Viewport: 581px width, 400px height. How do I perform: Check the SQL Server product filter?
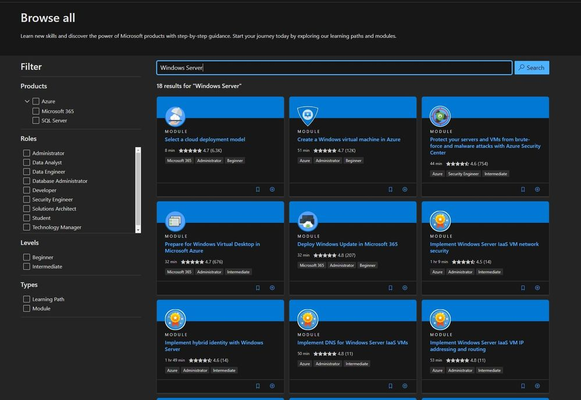(36, 120)
